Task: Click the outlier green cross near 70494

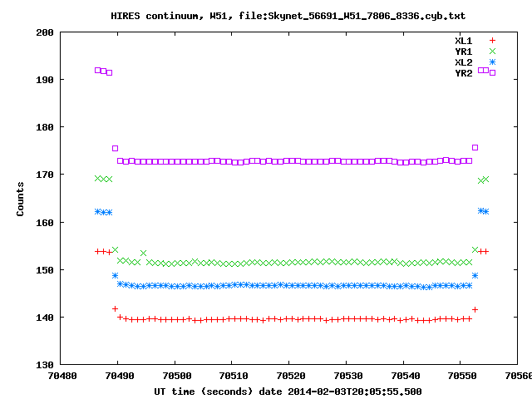Action: [143, 253]
